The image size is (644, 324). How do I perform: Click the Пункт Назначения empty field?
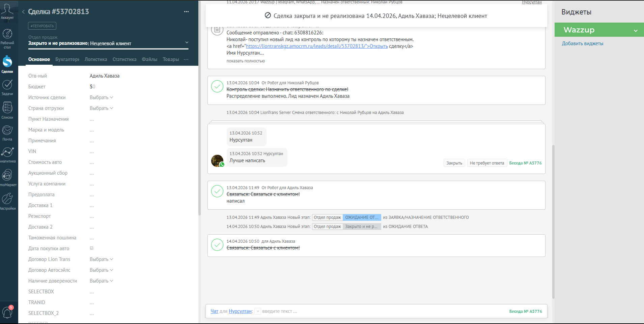point(92,119)
